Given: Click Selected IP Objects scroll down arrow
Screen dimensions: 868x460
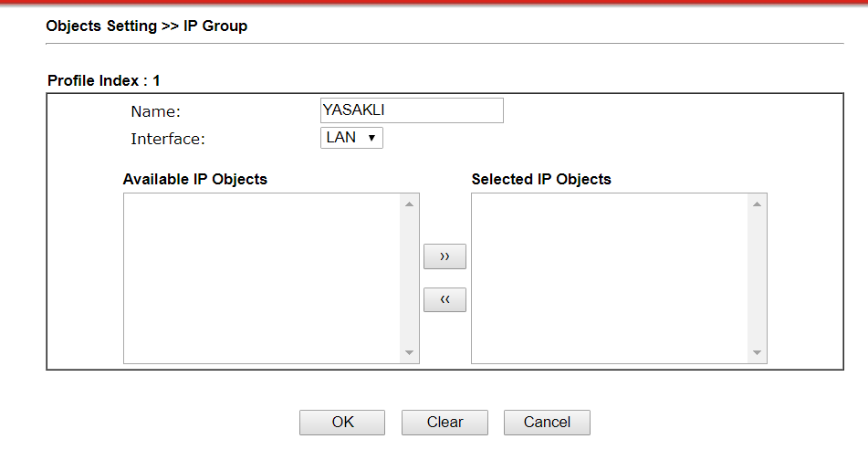Looking at the screenshot, I should (757, 353).
